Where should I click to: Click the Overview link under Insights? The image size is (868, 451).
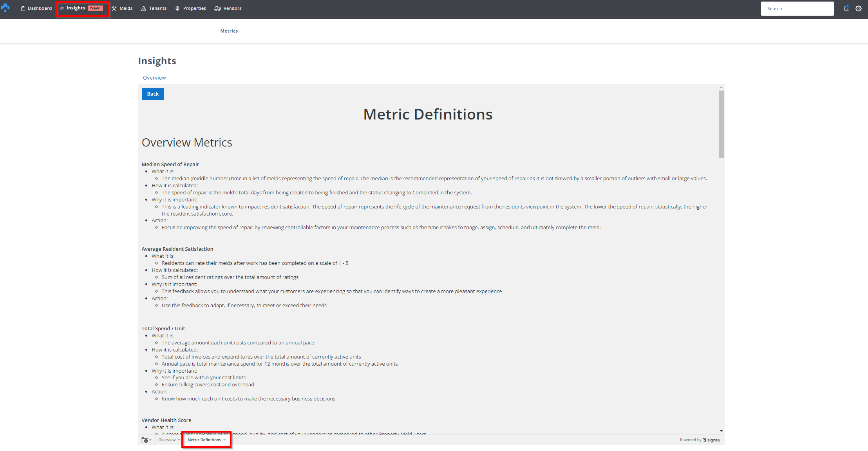click(154, 78)
